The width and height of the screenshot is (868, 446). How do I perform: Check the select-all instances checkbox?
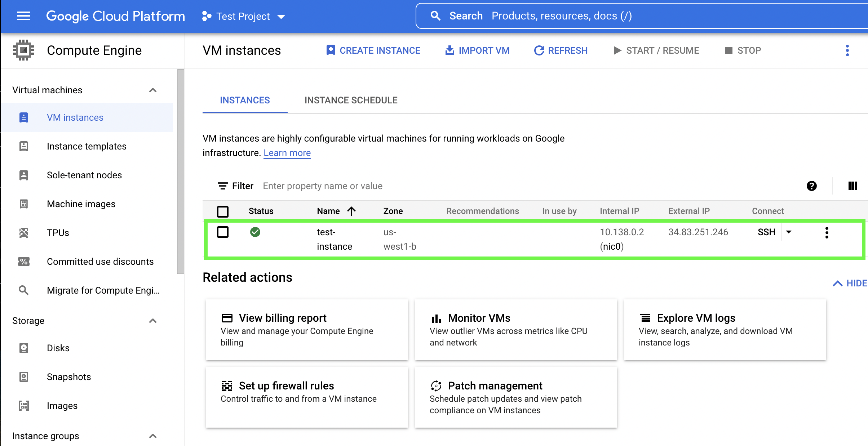(x=223, y=211)
